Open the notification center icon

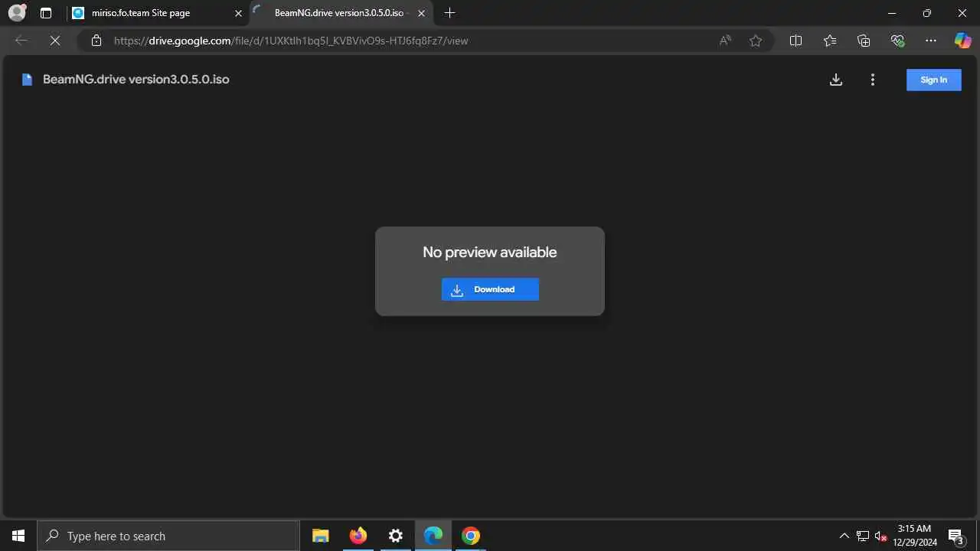955,536
